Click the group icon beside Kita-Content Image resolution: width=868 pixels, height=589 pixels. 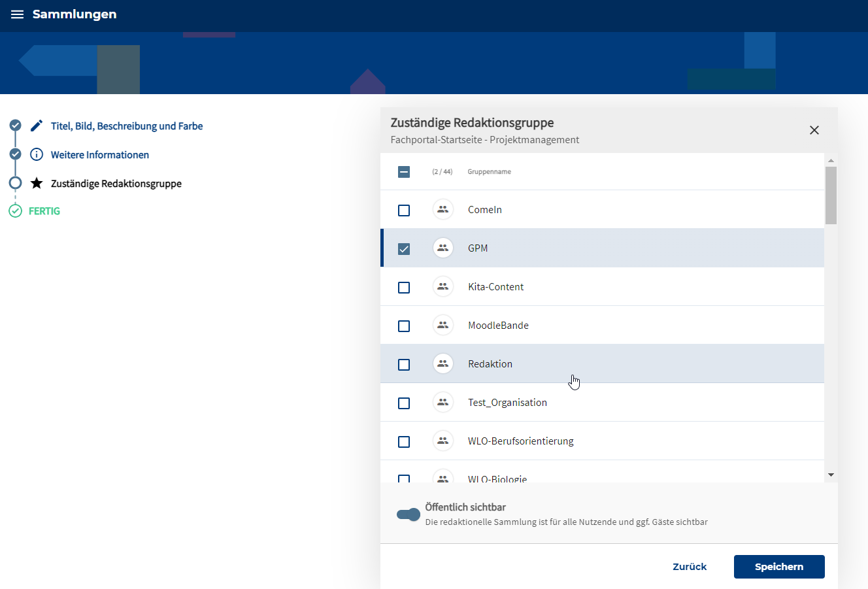coord(443,287)
